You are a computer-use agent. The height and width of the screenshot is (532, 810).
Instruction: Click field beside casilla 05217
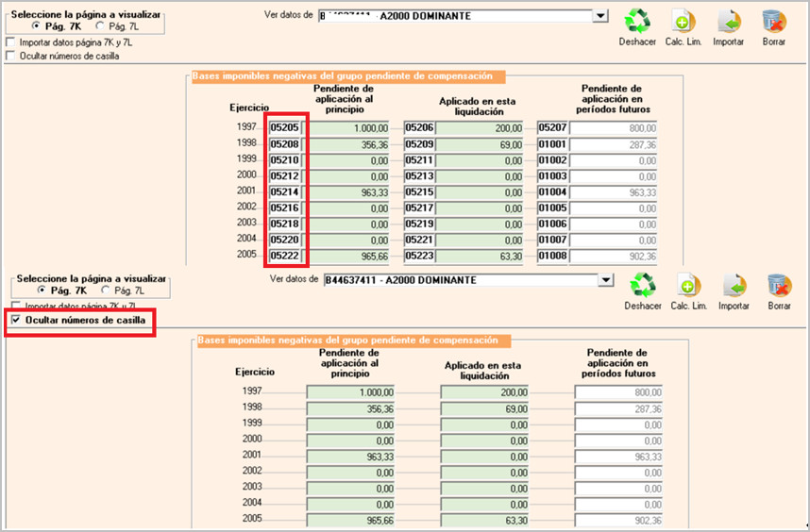tap(479, 208)
